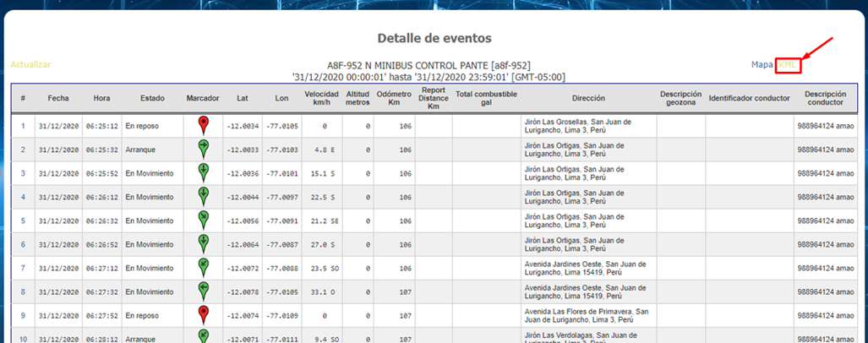Click the Dirección column header

[x=587, y=98]
